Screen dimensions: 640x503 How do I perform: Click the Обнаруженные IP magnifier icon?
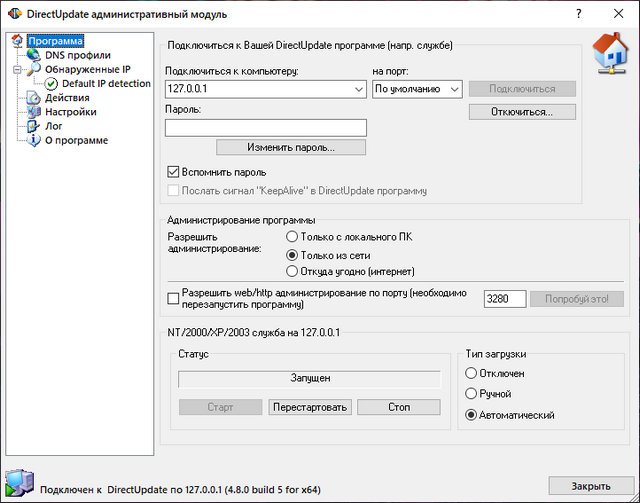click(x=33, y=69)
